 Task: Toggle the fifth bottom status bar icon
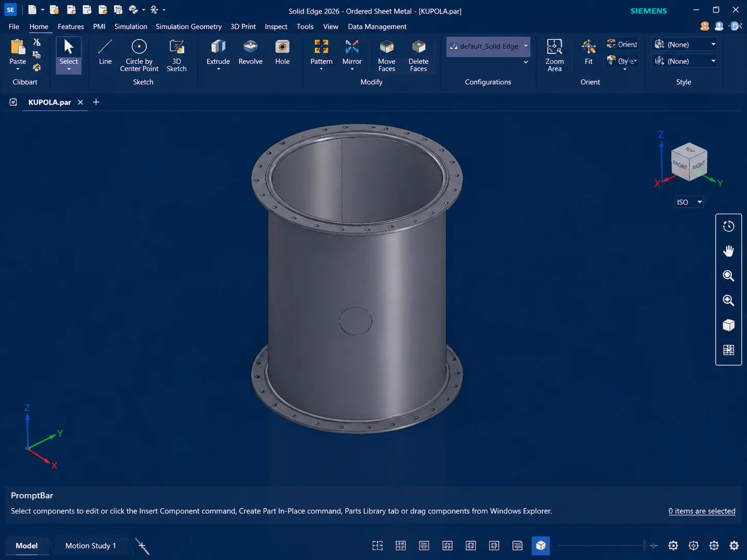coord(470,546)
